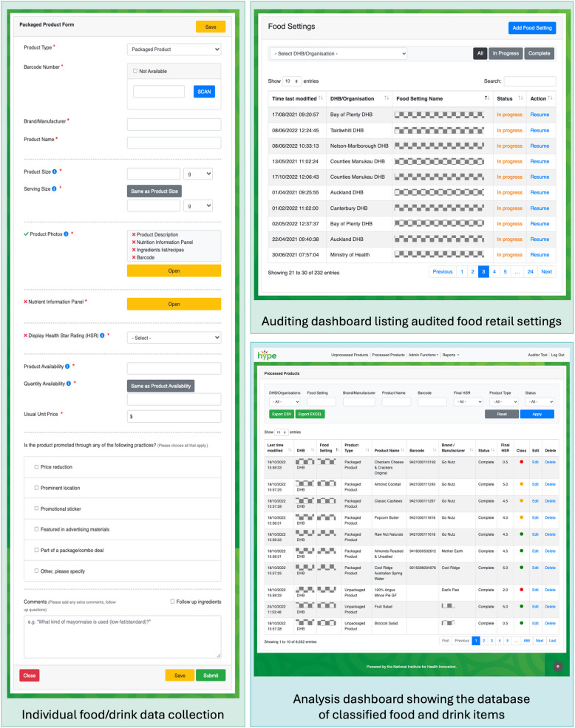Viewport: 575px width, 728px height.
Task: Delete the Popcorn Butter product row
Action: point(550,517)
